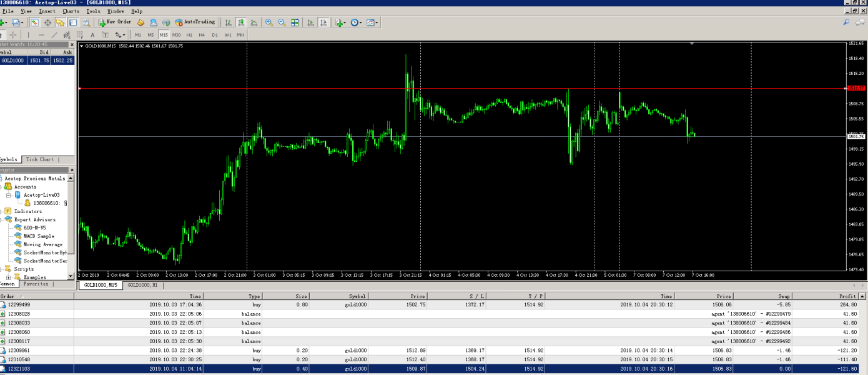Image resolution: width=868 pixels, height=375 pixels.
Task: Open the Indicators list dropdown
Action: coord(340,22)
